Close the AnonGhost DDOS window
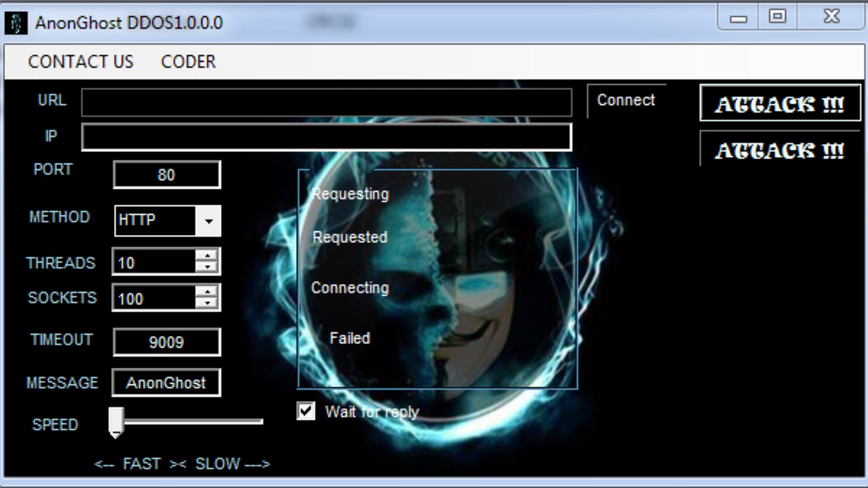 831,17
